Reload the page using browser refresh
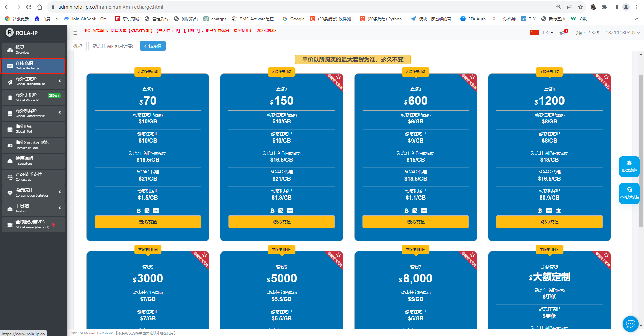 29,7
